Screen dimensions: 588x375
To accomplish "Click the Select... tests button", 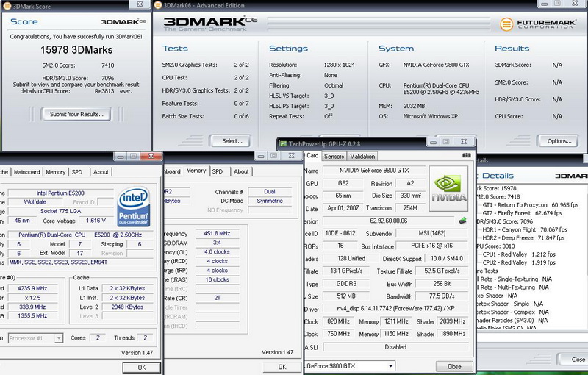I will (232, 141).
